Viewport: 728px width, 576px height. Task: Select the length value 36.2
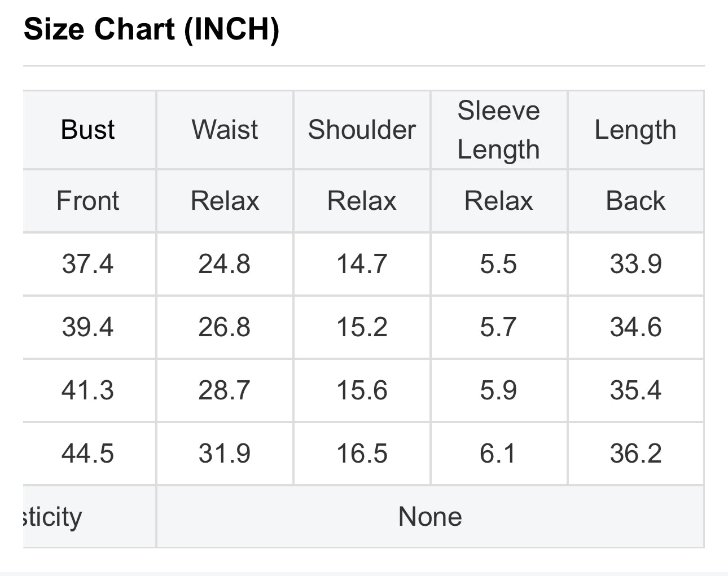(x=635, y=454)
